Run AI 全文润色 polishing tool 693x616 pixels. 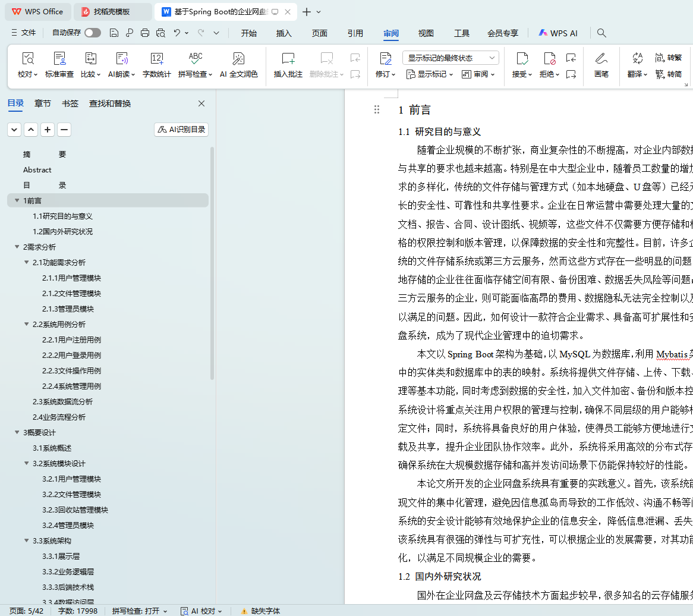pyautogui.click(x=238, y=59)
